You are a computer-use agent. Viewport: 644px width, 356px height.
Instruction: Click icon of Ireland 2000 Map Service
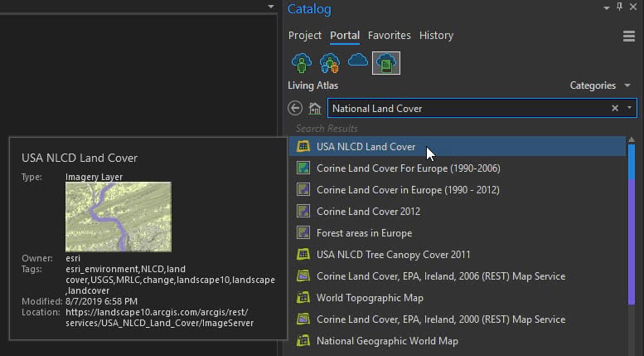point(303,319)
